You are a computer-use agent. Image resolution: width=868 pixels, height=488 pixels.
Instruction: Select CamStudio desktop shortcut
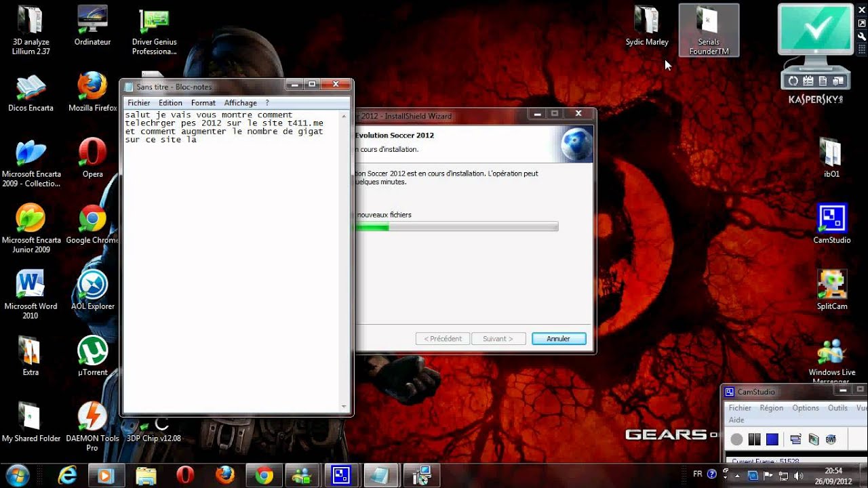coord(832,224)
